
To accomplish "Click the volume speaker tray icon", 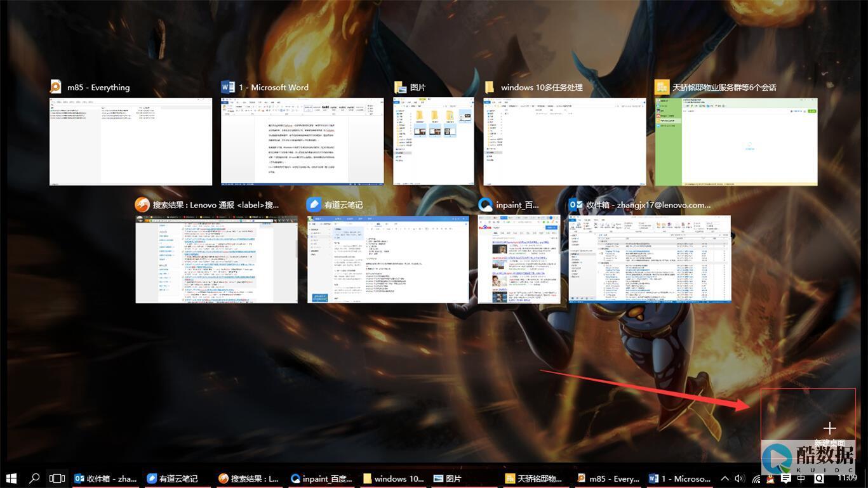I will point(740,478).
